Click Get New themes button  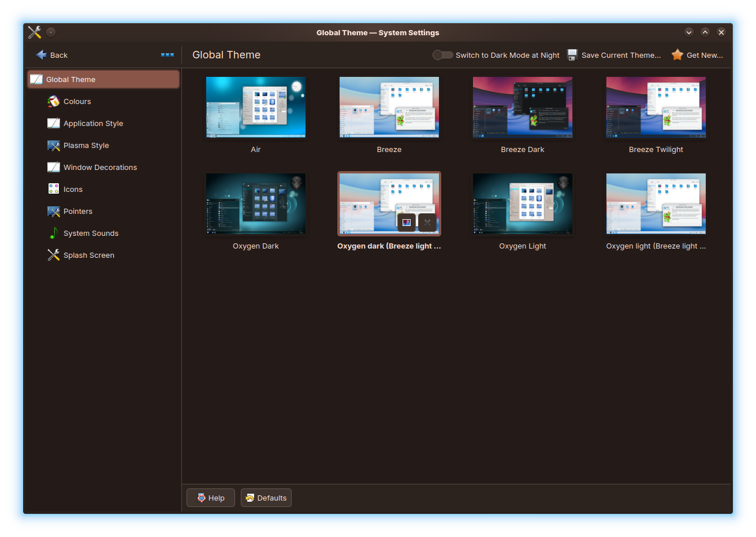tap(697, 55)
